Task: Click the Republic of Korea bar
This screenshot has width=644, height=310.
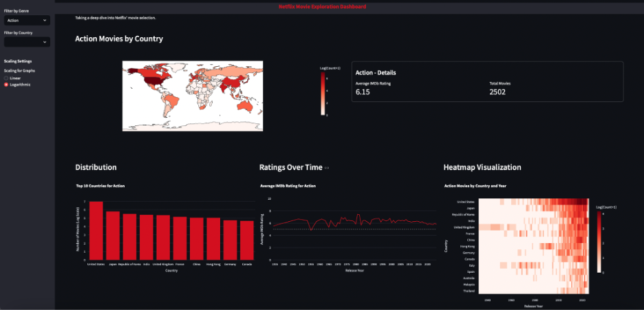Action: [x=130, y=237]
